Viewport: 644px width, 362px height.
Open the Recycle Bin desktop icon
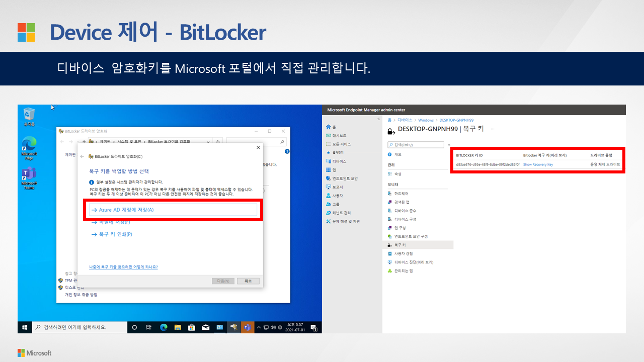pyautogui.click(x=29, y=117)
